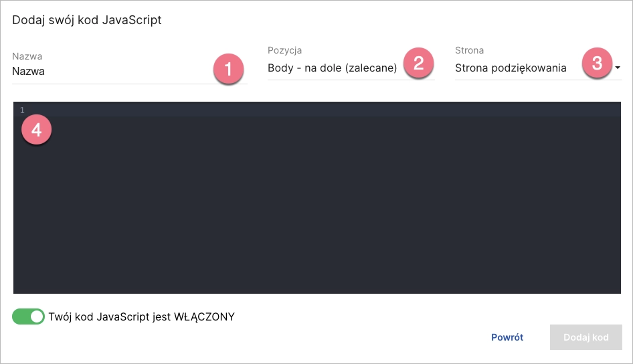Click the small arrow of Strona dropdown
The height and width of the screenshot is (364, 633).
618,68
